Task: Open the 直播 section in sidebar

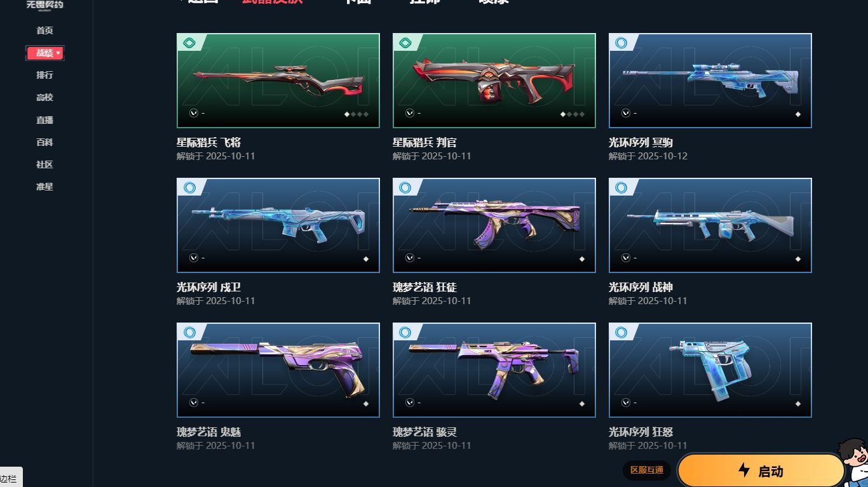Action: 44,120
